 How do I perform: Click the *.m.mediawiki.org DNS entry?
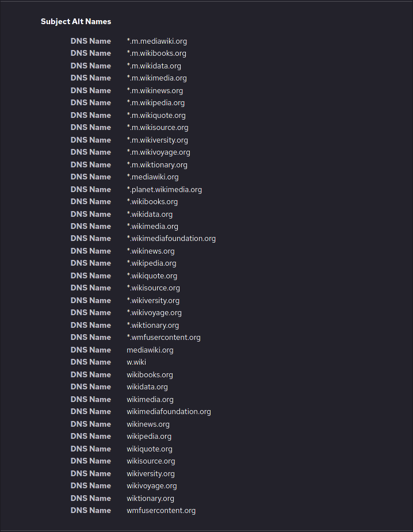156,41
